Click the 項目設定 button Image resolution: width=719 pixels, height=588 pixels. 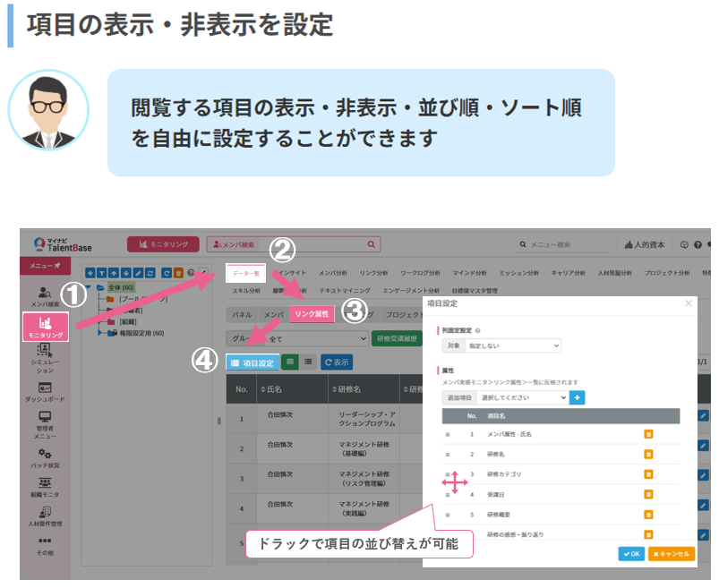[x=253, y=362]
